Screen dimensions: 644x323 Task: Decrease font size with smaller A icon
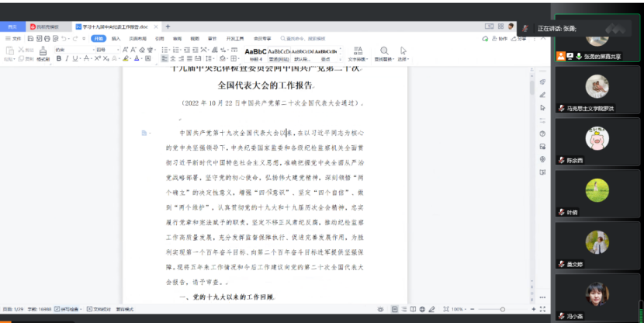[x=133, y=50]
